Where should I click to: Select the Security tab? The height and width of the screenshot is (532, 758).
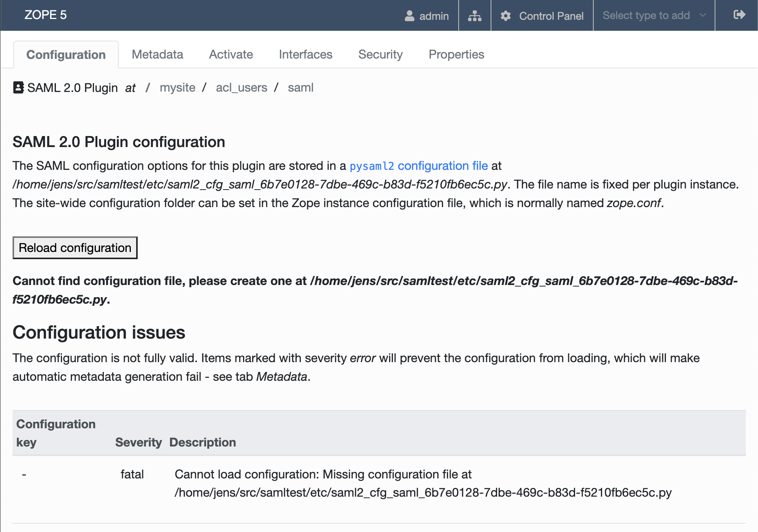click(x=380, y=54)
